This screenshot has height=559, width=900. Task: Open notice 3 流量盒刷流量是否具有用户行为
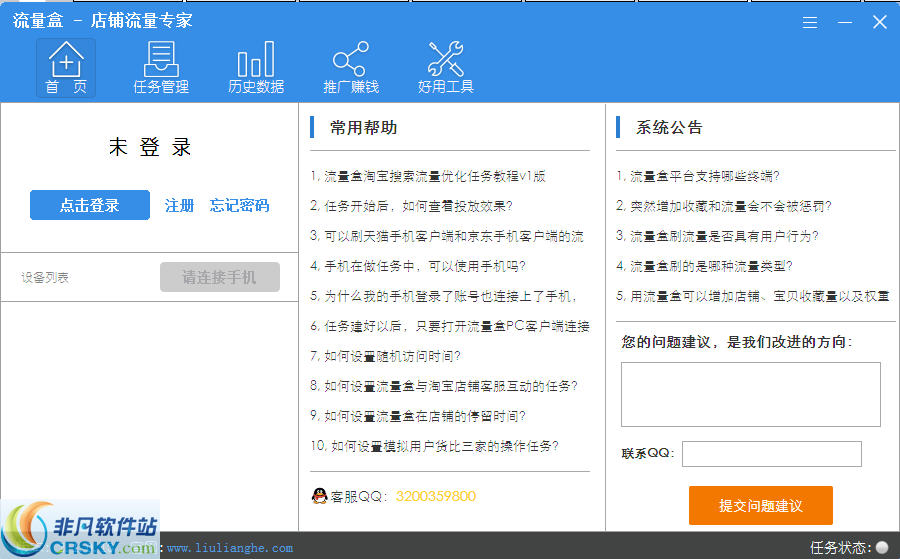coord(717,236)
